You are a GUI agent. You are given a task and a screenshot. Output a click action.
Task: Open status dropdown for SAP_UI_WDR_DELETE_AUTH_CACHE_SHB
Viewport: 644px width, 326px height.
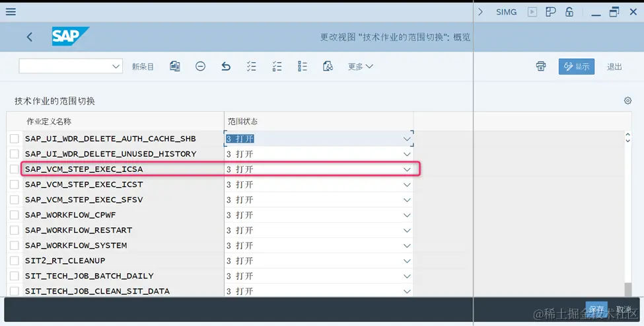[407, 139]
